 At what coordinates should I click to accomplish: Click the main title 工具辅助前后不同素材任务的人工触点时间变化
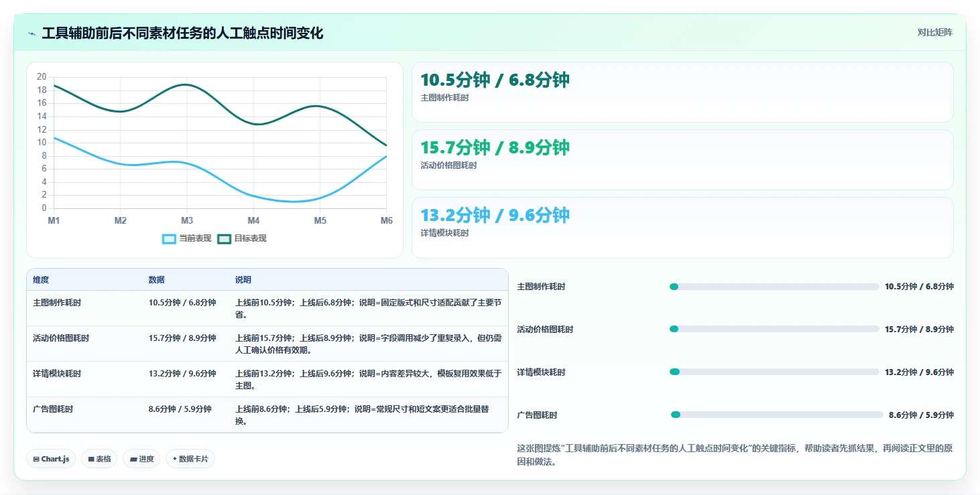click(x=182, y=33)
